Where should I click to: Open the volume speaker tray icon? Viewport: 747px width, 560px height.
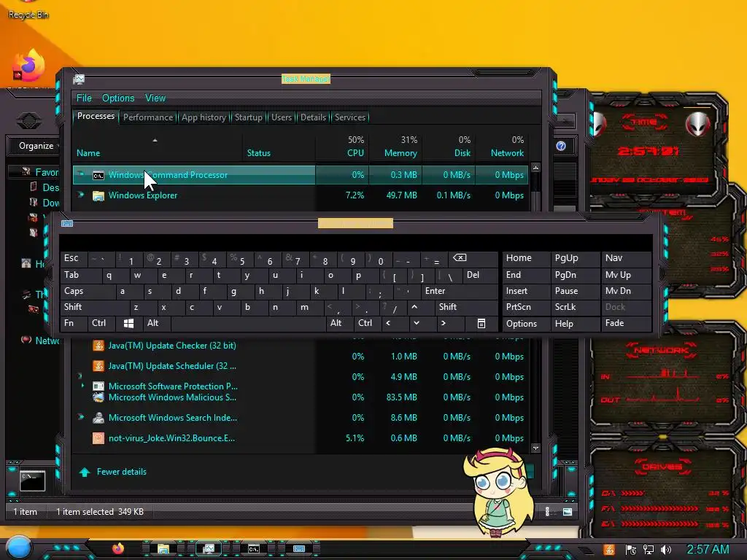click(666, 550)
